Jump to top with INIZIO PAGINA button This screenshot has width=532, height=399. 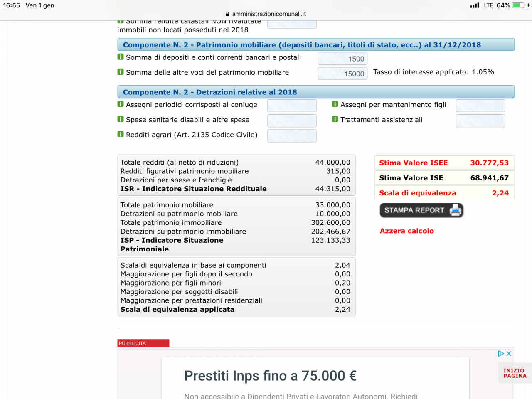[x=515, y=373]
